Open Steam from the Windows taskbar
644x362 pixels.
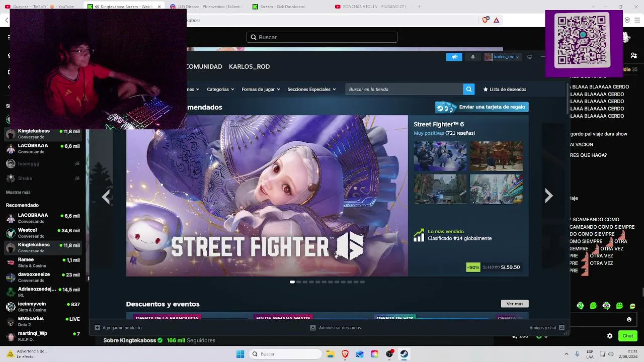click(x=404, y=354)
